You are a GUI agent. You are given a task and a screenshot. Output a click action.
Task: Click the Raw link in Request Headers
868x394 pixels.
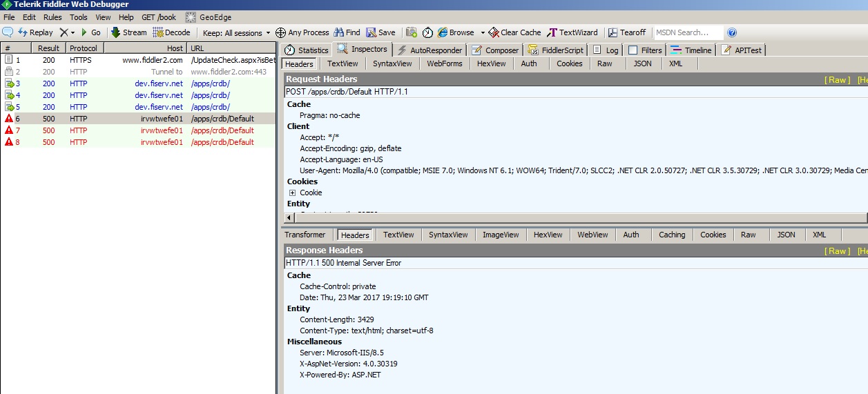click(x=838, y=80)
